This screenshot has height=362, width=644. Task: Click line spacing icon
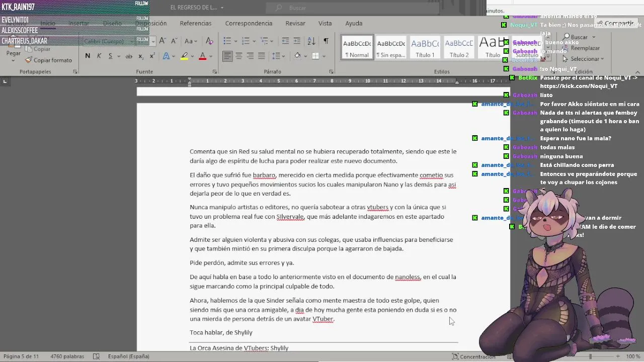[276, 56]
